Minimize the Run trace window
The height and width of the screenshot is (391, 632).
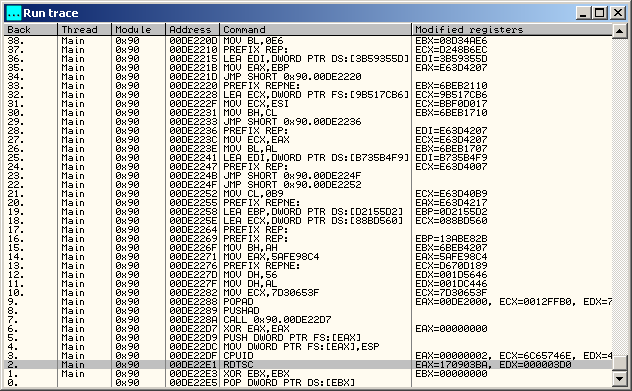pos(582,13)
